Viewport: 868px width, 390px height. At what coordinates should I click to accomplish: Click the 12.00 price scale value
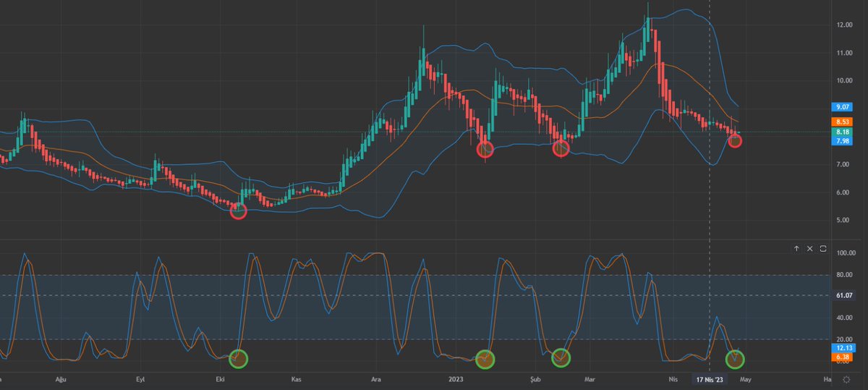(846, 25)
